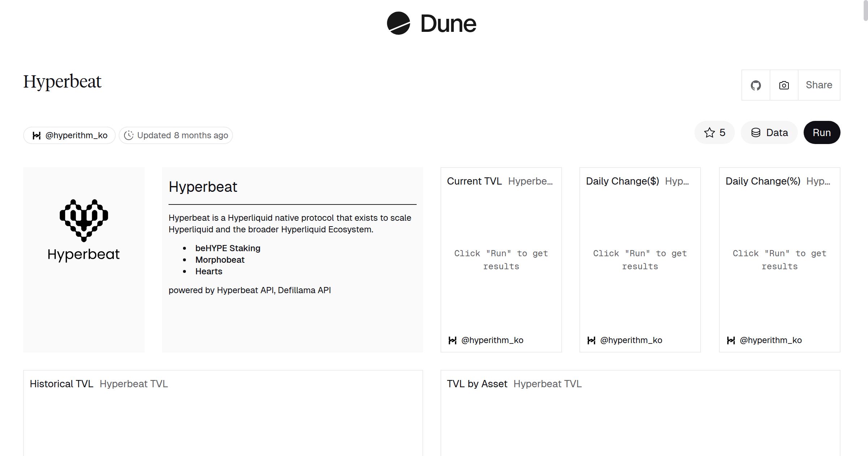
Task: Click the Updated 8 months ago badge
Action: [x=176, y=135]
